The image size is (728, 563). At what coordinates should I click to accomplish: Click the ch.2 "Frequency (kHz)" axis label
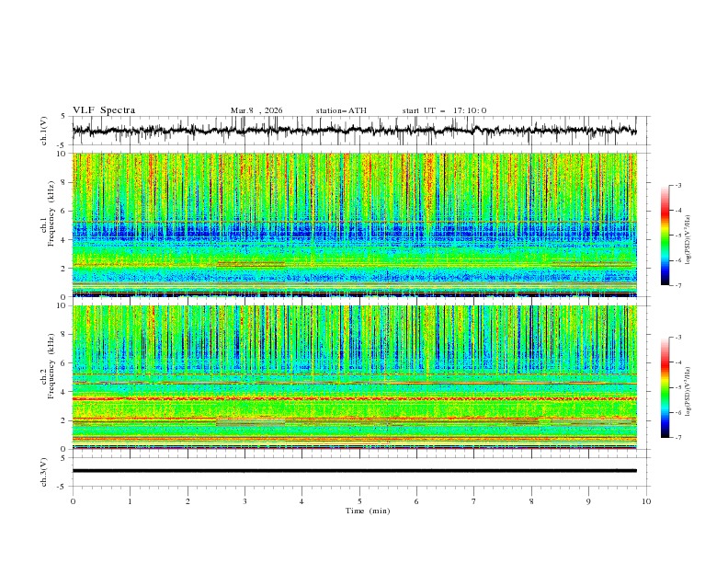point(51,365)
